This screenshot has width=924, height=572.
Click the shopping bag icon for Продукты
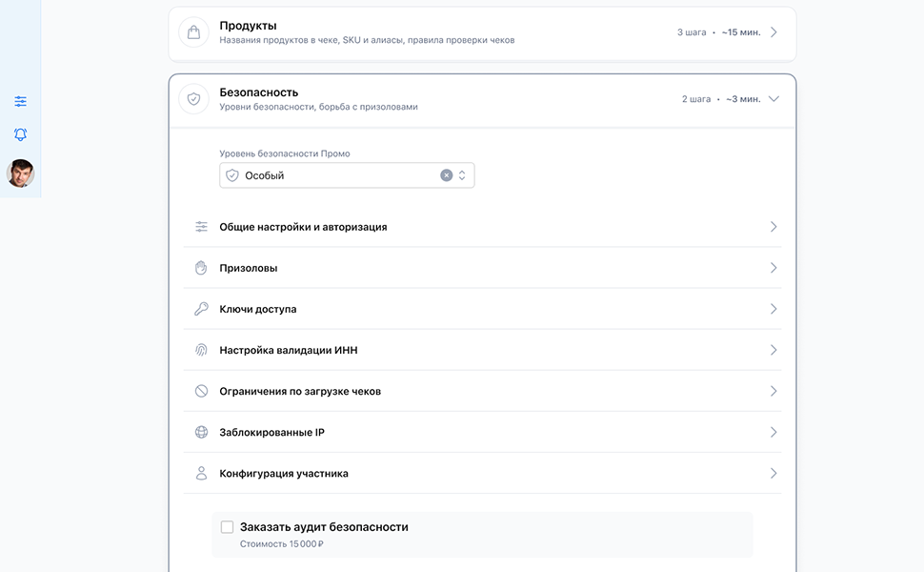coord(194,31)
